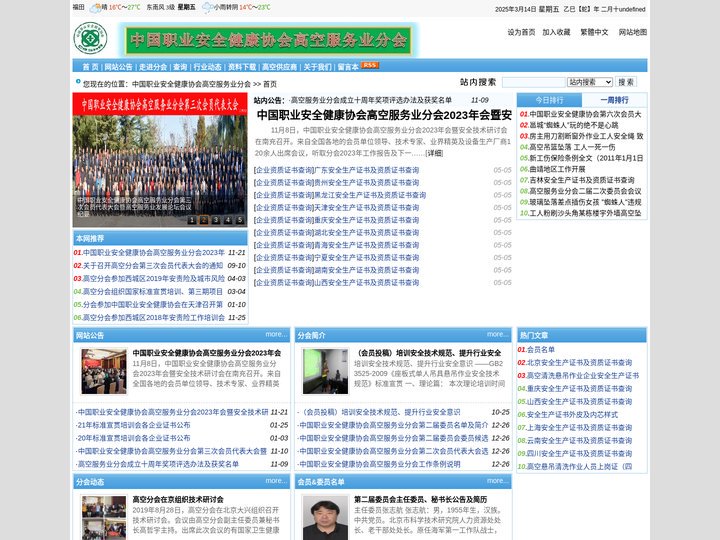The image size is (720, 540).
Task: Open ranking item 02 温城蜘蛛人 article
Action: tap(574, 125)
